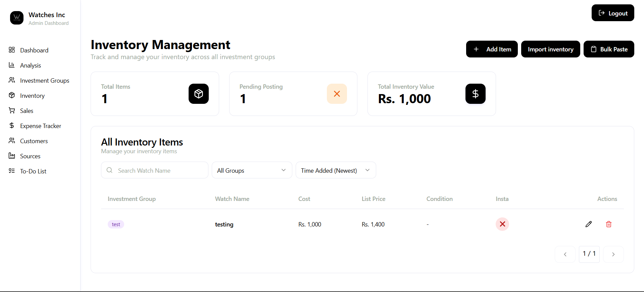This screenshot has height=292, width=644.
Task: Click the Logout button
Action: 613,13
